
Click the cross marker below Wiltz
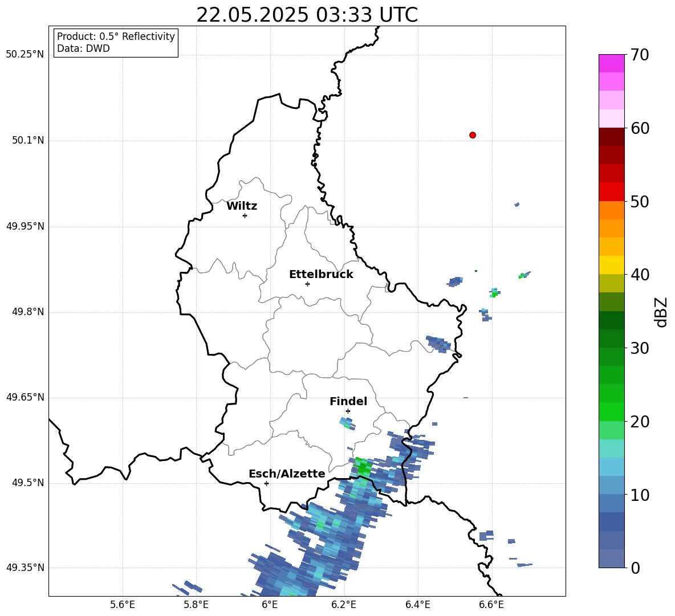(x=245, y=215)
